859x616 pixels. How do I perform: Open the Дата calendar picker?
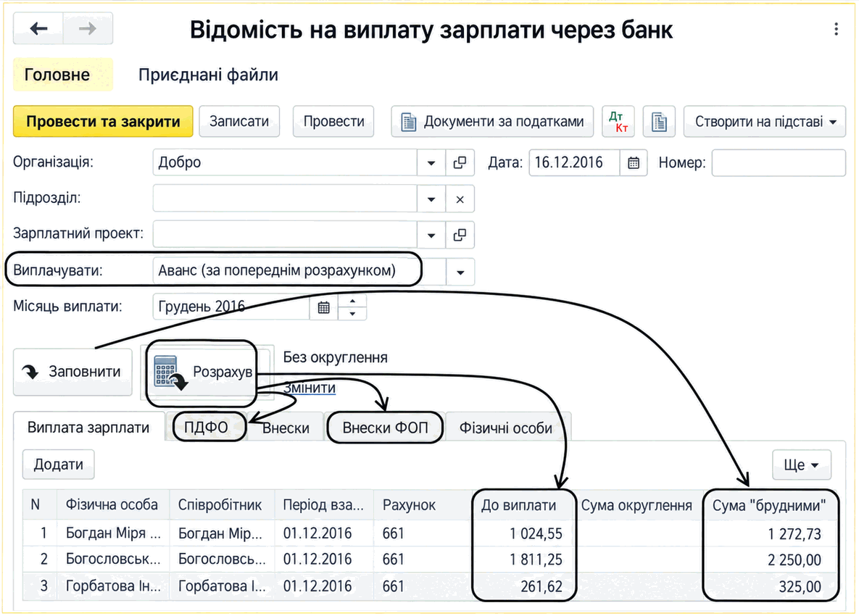tap(634, 162)
